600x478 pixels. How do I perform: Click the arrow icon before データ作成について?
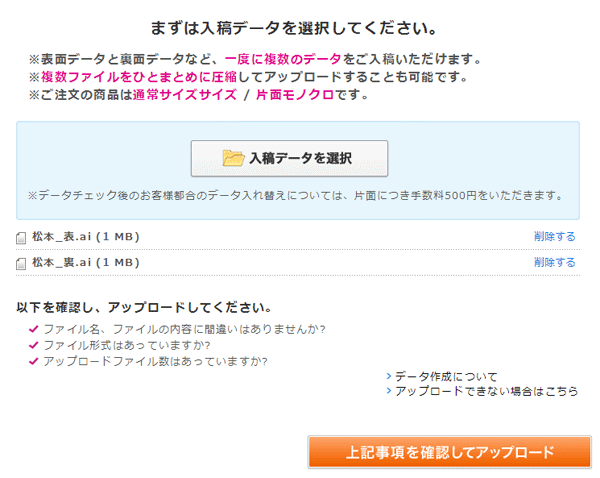[x=389, y=376]
